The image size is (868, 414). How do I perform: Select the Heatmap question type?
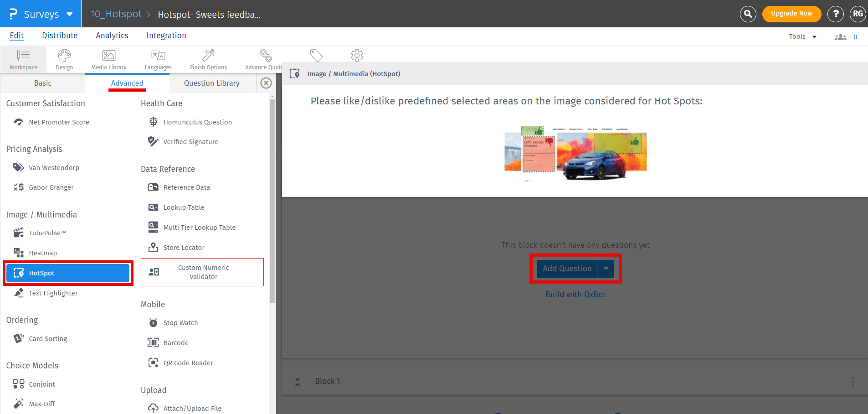[x=43, y=253]
